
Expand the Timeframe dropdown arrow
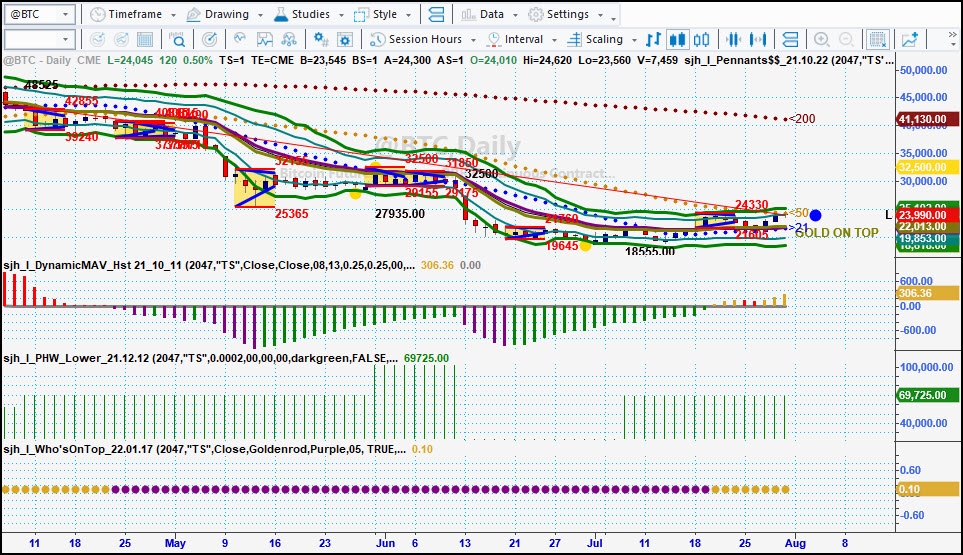click(173, 15)
